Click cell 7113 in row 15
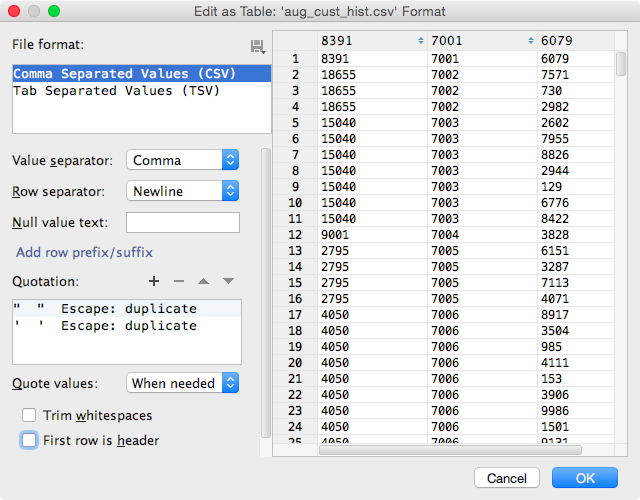The image size is (640, 500). tap(576, 282)
